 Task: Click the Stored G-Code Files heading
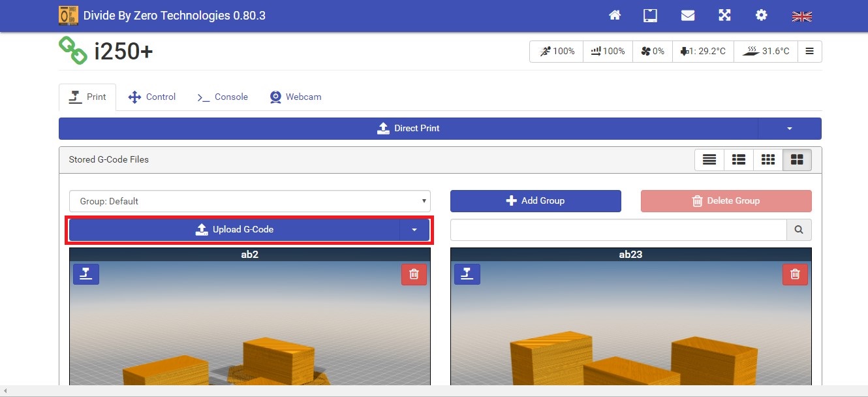click(x=109, y=159)
